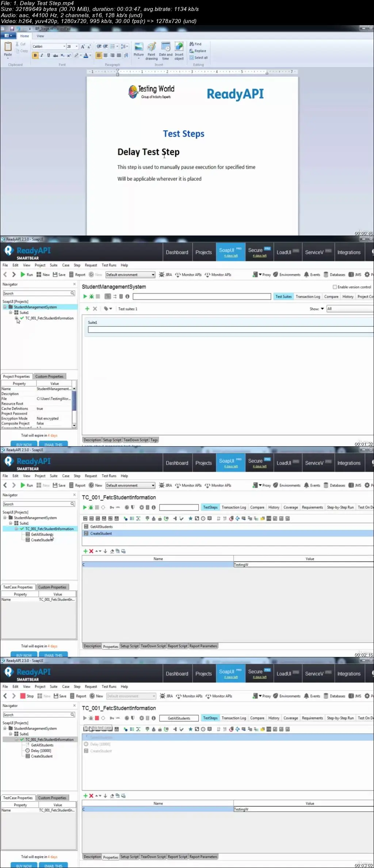Click Find in the WordPad Editing group
The height and width of the screenshot is (868, 374).
195,44
